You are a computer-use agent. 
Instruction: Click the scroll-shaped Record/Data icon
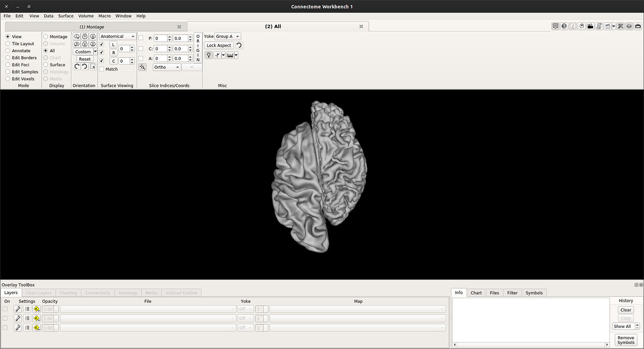(599, 26)
